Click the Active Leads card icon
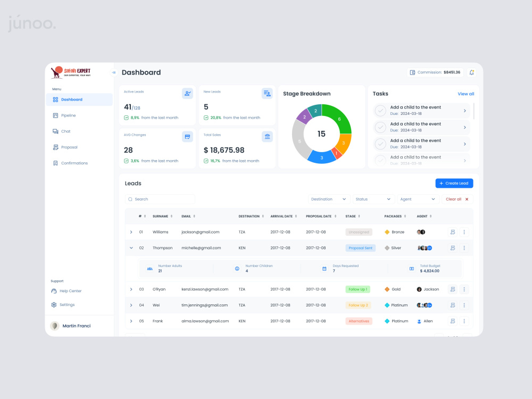This screenshot has width=532, height=399. (187, 93)
